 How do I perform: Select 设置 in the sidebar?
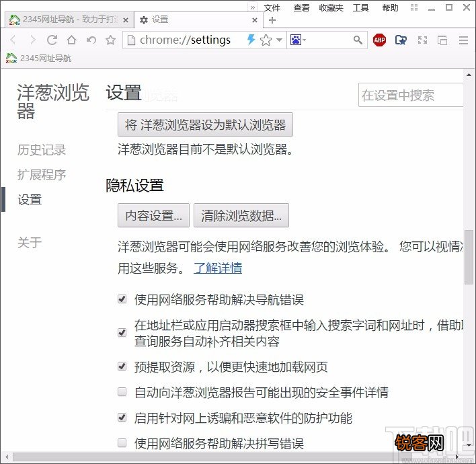[30, 200]
